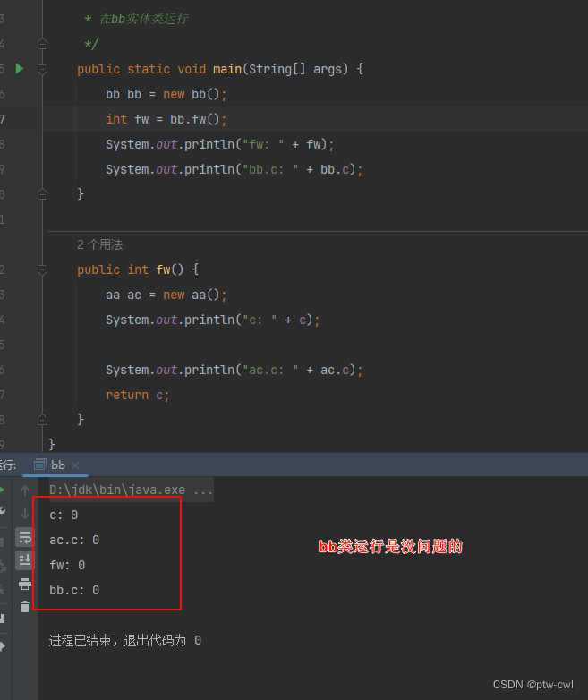Click the down arrow in the run console

point(25,514)
